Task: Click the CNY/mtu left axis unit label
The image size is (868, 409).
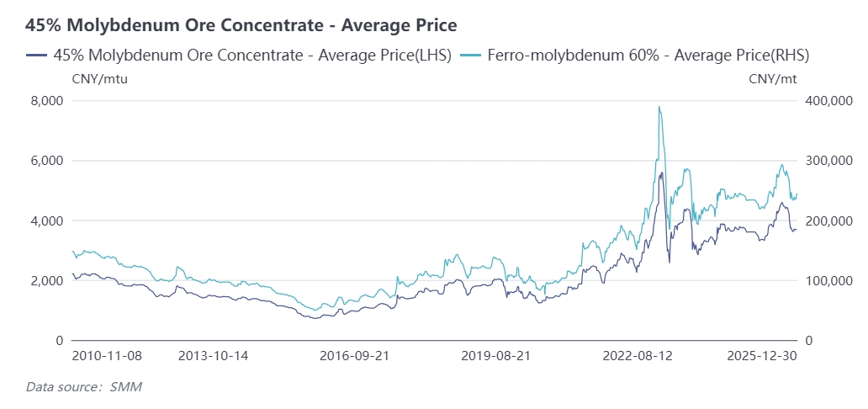Action: (x=100, y=79)
